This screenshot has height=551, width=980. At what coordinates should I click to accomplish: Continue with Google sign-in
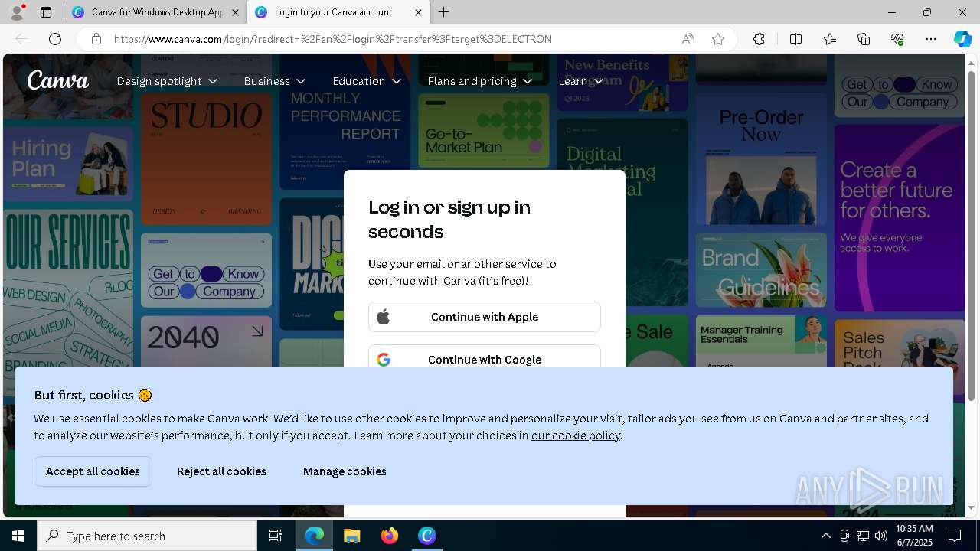[x=485, y=357]
